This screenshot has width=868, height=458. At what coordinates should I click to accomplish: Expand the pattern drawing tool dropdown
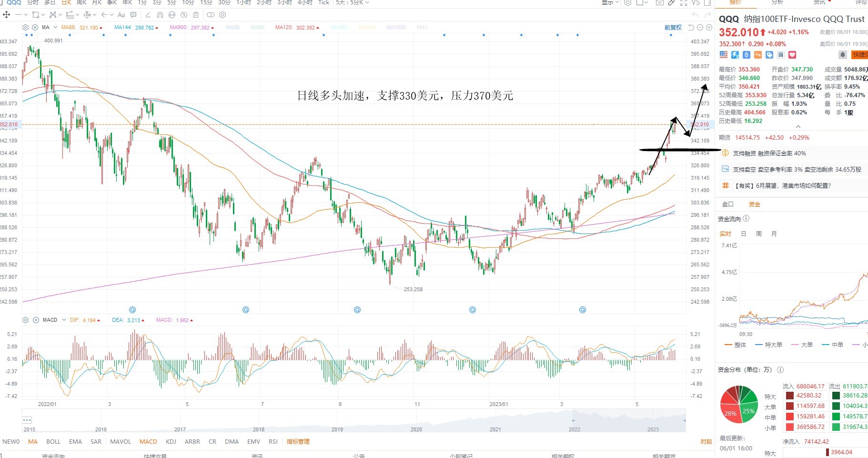pos(60,15)
